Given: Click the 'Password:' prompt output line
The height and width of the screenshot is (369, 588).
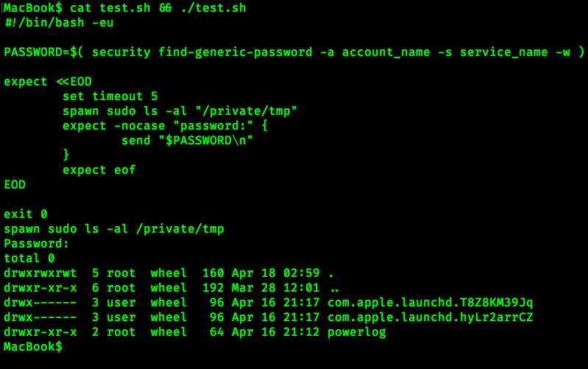Looking at the screenshot, I should (x=37, y=243).
